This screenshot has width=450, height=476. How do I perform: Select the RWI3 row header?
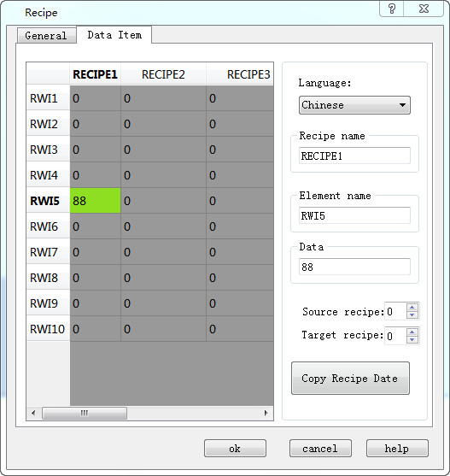[x=48, y=150]
